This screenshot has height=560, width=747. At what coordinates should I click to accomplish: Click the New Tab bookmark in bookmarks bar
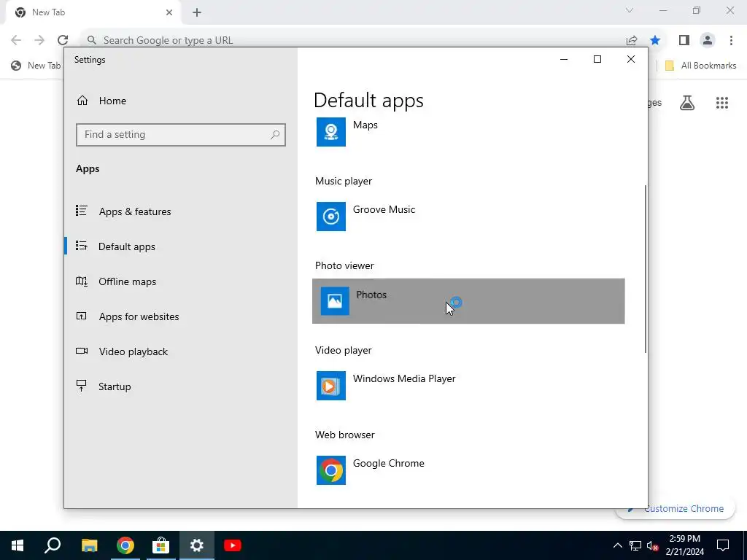pyautogui.click(x=36, y=66)
